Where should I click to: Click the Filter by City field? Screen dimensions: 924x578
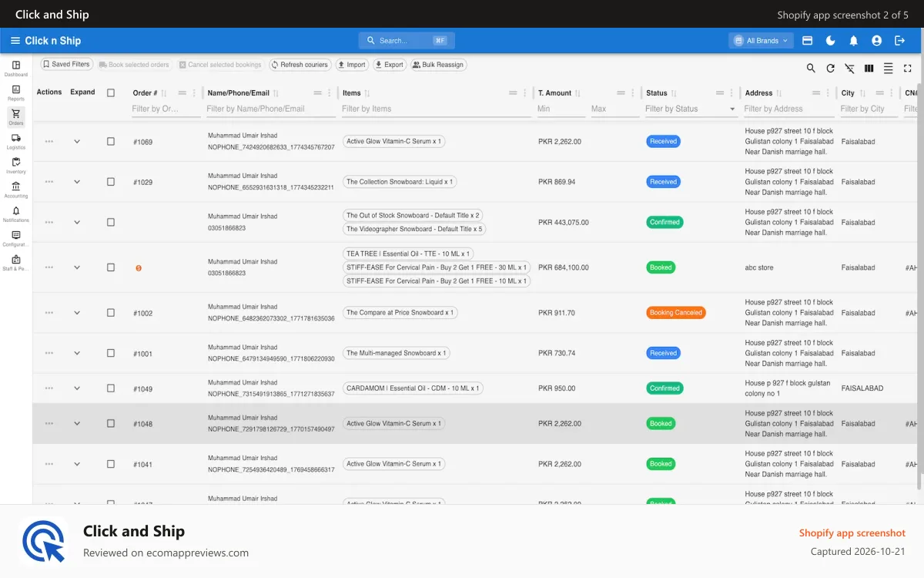(x=869, y=109)
